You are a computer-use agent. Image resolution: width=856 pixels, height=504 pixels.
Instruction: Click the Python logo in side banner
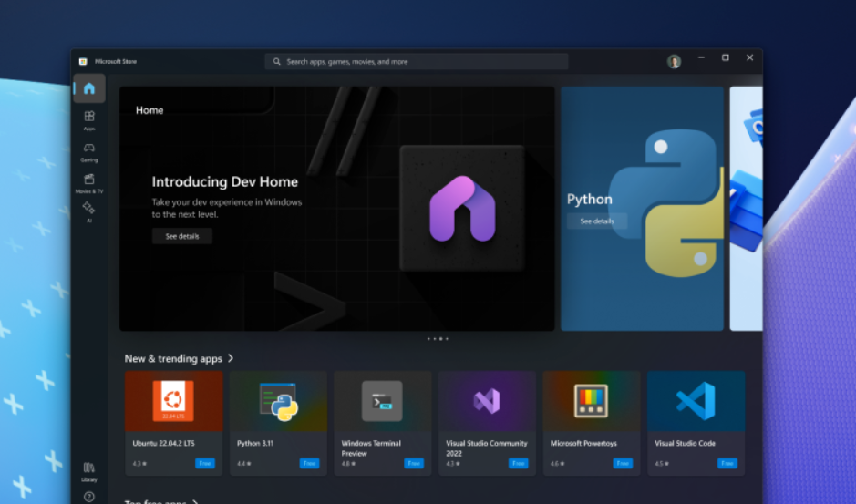pyautogui.click(x=666, y=202)
